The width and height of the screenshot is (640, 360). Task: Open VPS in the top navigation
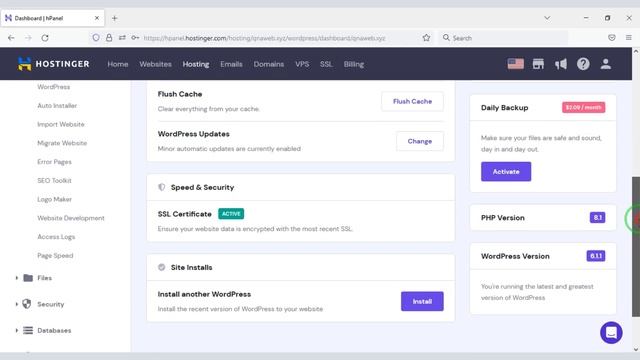302,64
